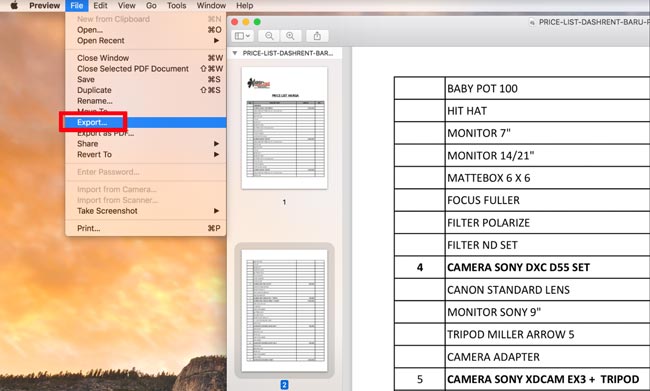This screenshot has width=650, height=391.
Task: Click CAMERA SONY XDCAM EX3 + TRIPOD text
Action: (x=543, y=379)
